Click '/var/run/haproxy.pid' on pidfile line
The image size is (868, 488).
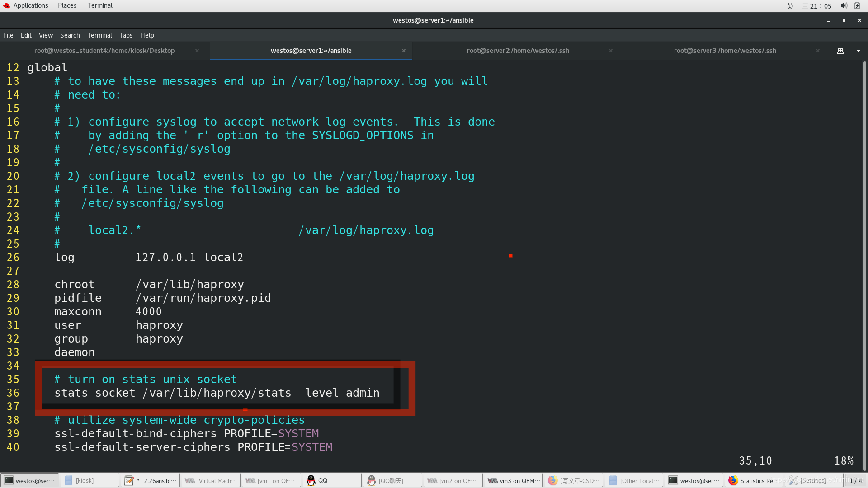[x=203, y=298]
